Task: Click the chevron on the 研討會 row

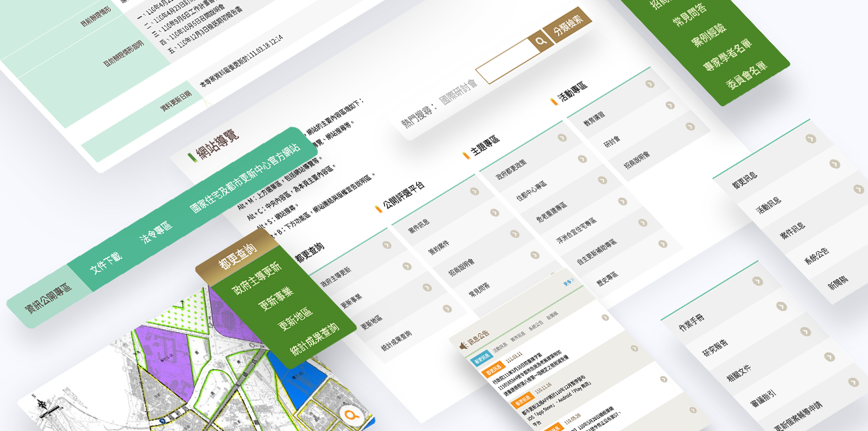Action: 670,104
